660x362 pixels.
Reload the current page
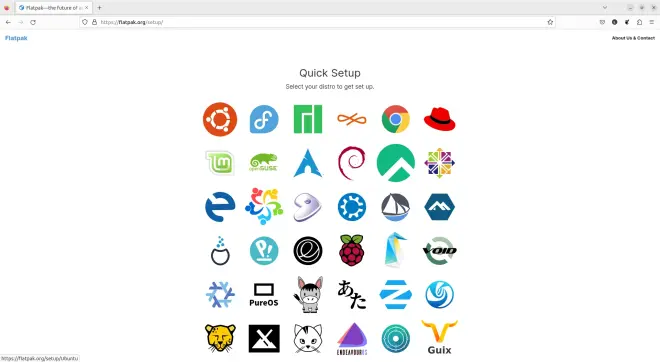tap(33, 22)
